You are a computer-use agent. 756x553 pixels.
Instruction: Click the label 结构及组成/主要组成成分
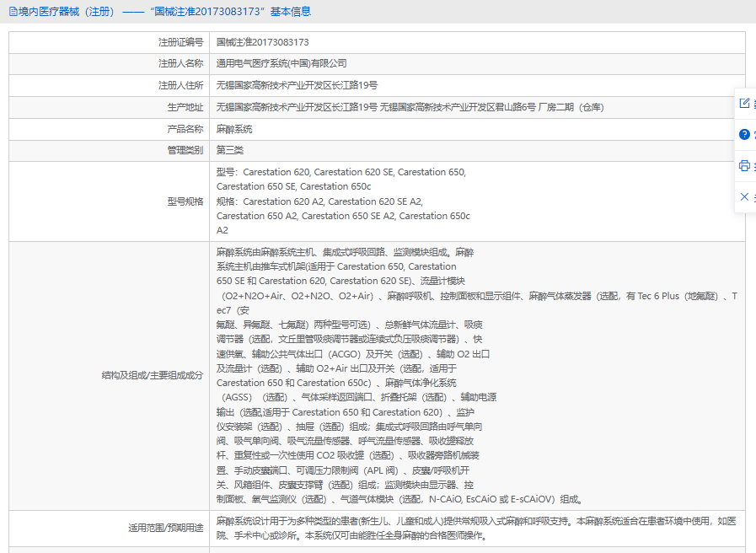point(153,375)
